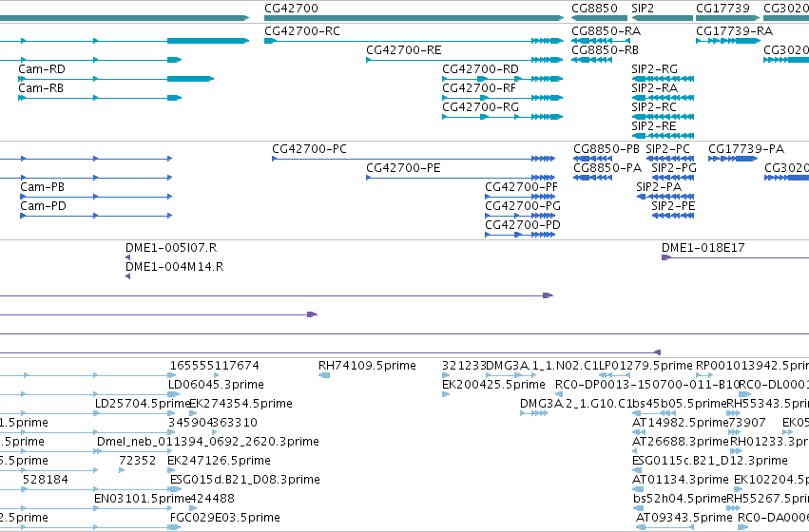Viewport: 809px width, 532px height.
Task: Click the LD25704.5prime EST
Action: (133, 413)
